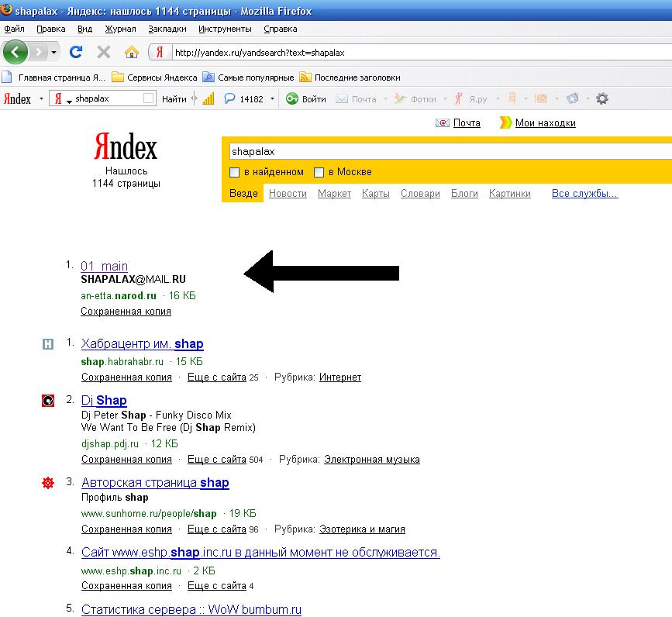This screenshot has width=672, height=617.
Task: Expand the dropdown arrow beside toolbar Яndex logo
Action: 41,99
